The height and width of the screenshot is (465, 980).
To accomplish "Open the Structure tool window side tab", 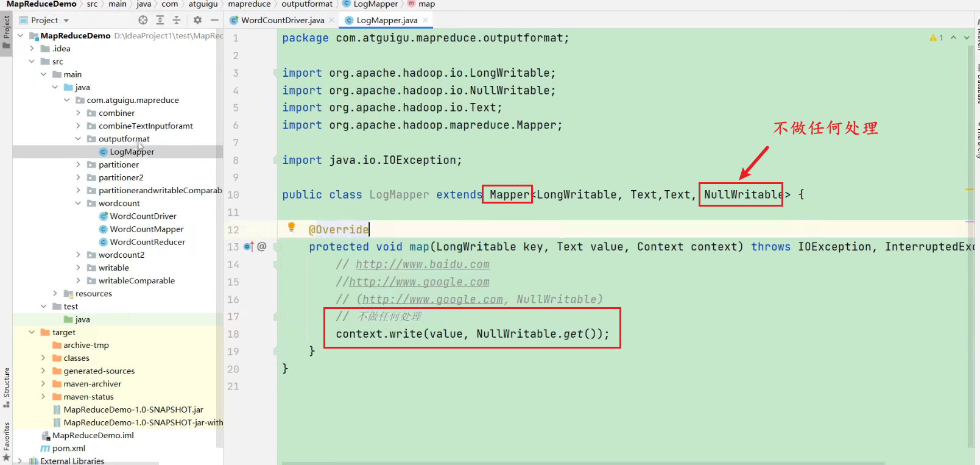I will tap(6, 387).
